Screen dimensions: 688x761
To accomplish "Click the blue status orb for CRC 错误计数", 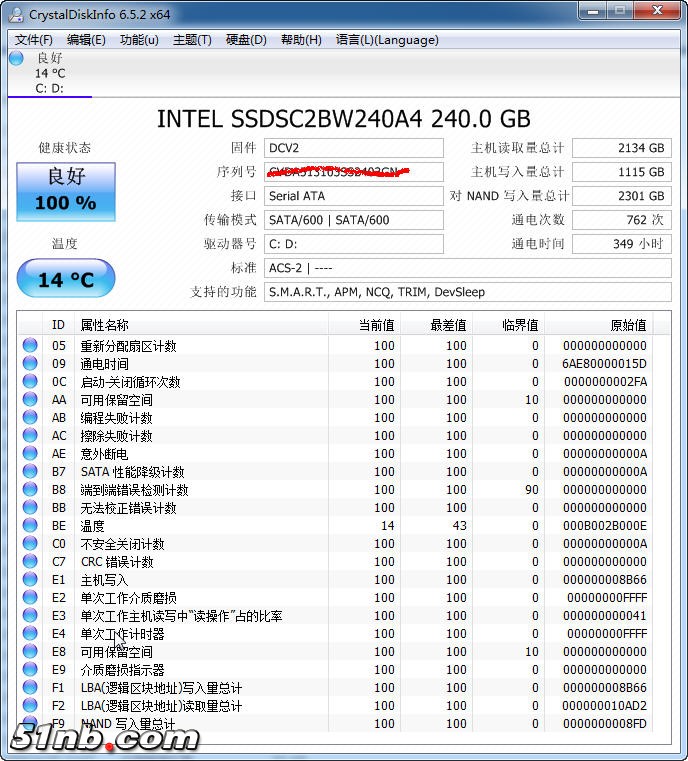I will (30, 562).
